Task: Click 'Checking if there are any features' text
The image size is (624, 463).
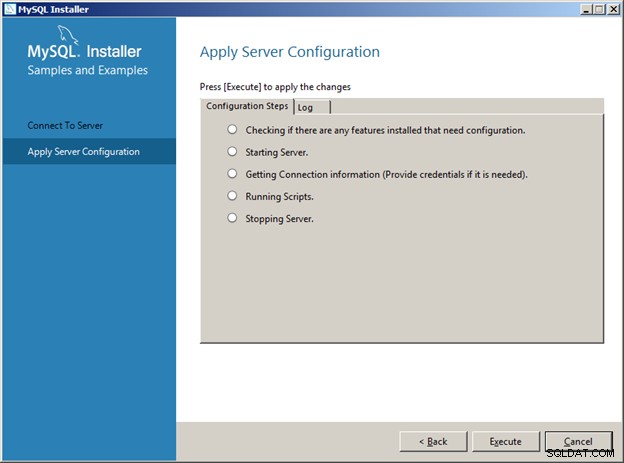Action: [x=385, y=130]
